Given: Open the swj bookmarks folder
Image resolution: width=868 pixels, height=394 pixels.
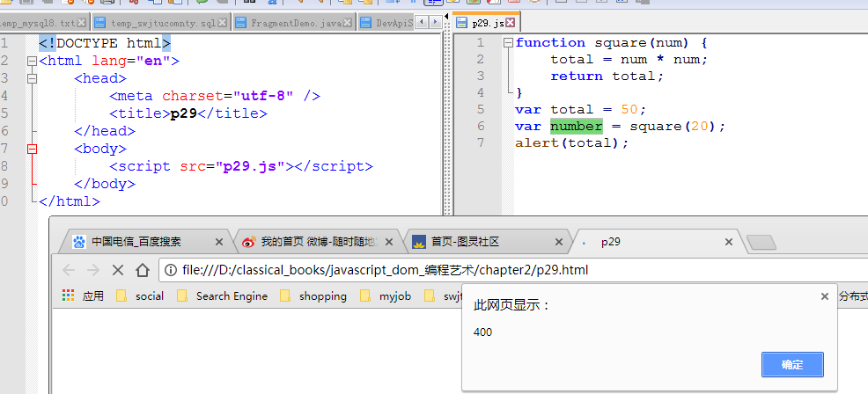Looking at the screenshot, I should click(x=444, y=296).
